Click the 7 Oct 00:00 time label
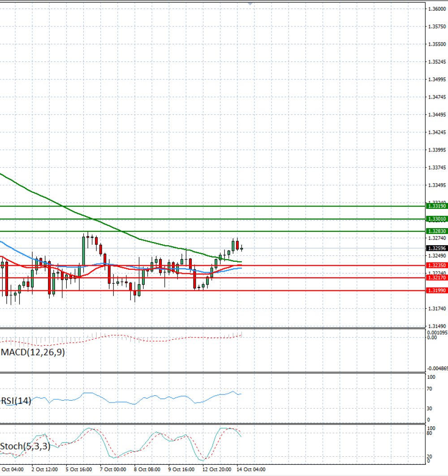 coord(113,469)
